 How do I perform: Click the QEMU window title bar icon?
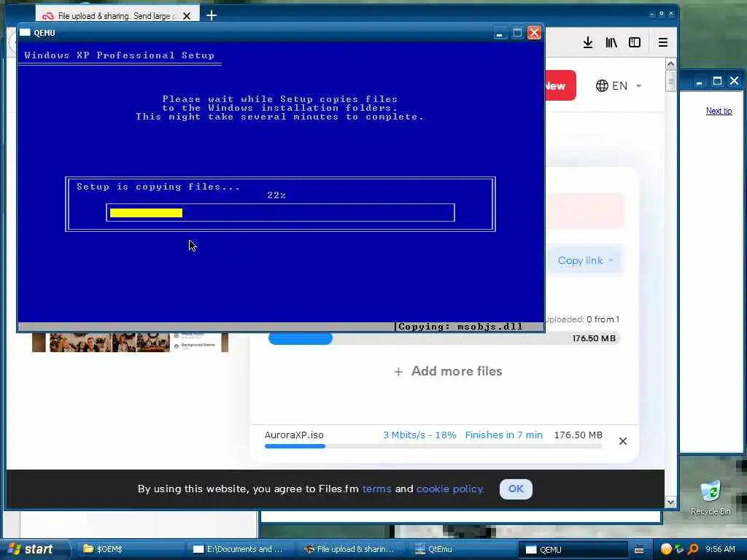pyautogui.click(x=25, y=33)
